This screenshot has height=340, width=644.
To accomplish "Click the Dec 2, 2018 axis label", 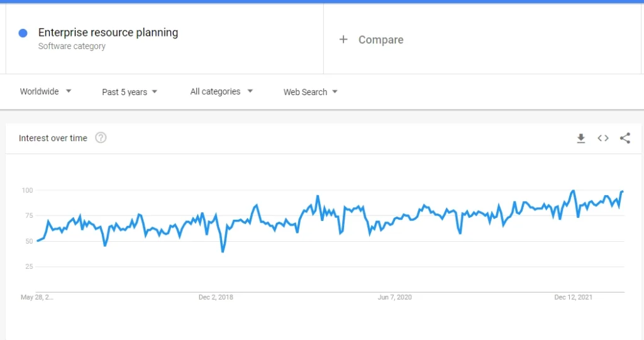I will (x=216, y=297).
